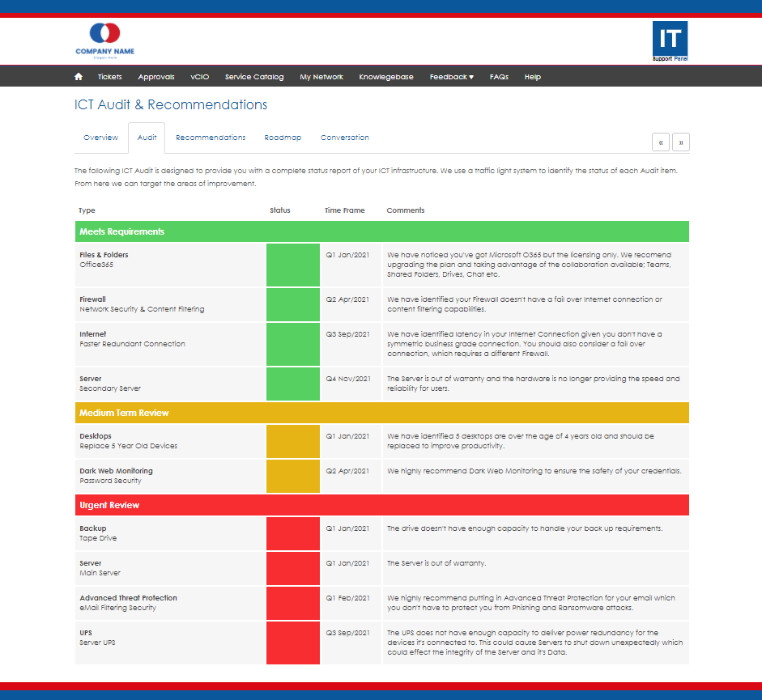Go to My Network
This screenshot has width=762, height=700.
321,77
